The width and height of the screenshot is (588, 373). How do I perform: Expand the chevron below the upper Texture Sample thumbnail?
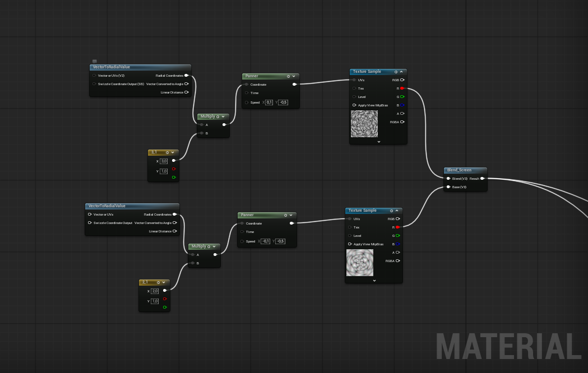pos(379,142)
